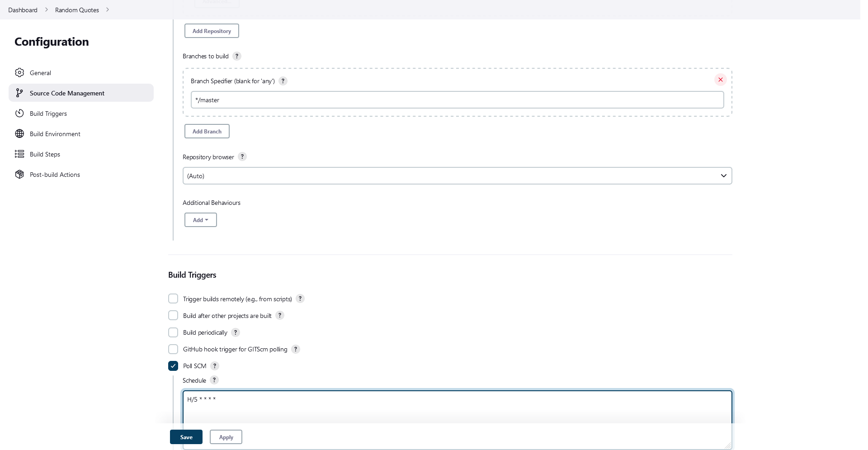Check the Build periodically option
Viewport: 868px width, 450px height.
[x=173, y=332]
